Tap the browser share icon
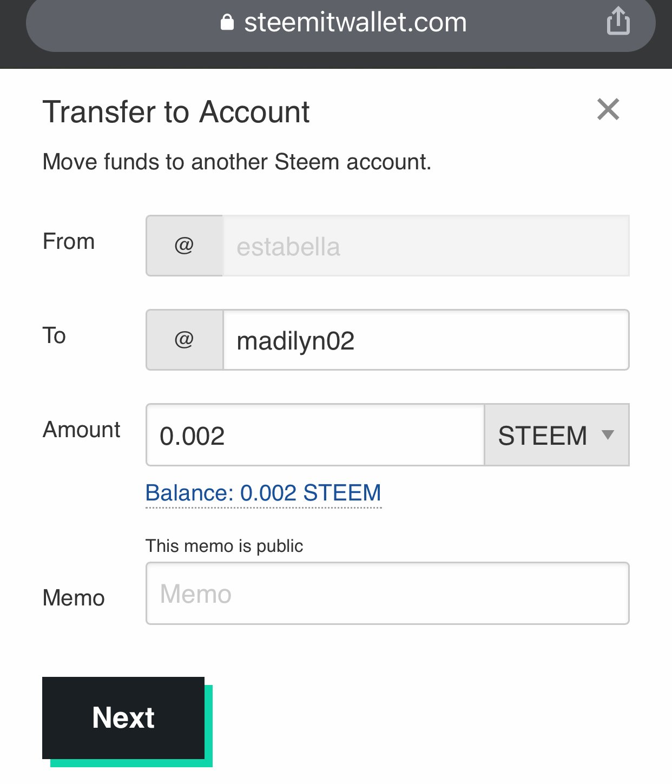This screenshot has height=784, width=672. pyautogui.click(x=618, y=21)
